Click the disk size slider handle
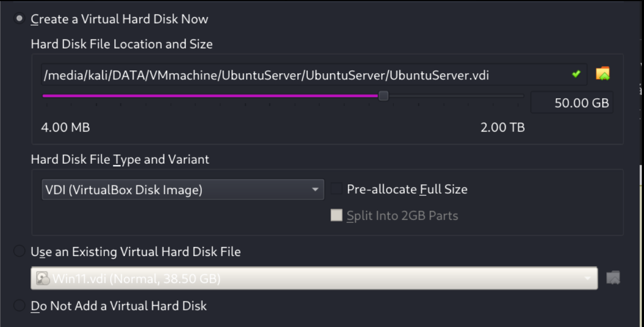The image size is (644, 327). click(x=383, y=96)
